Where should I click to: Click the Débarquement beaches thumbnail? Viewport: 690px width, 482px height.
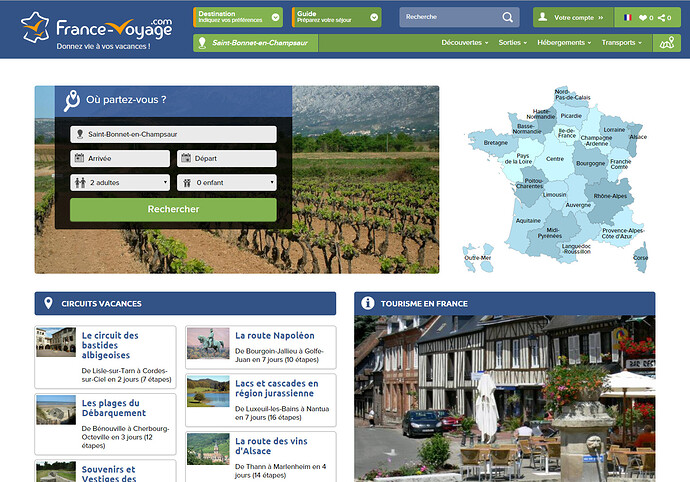click(x=56, y=410)
